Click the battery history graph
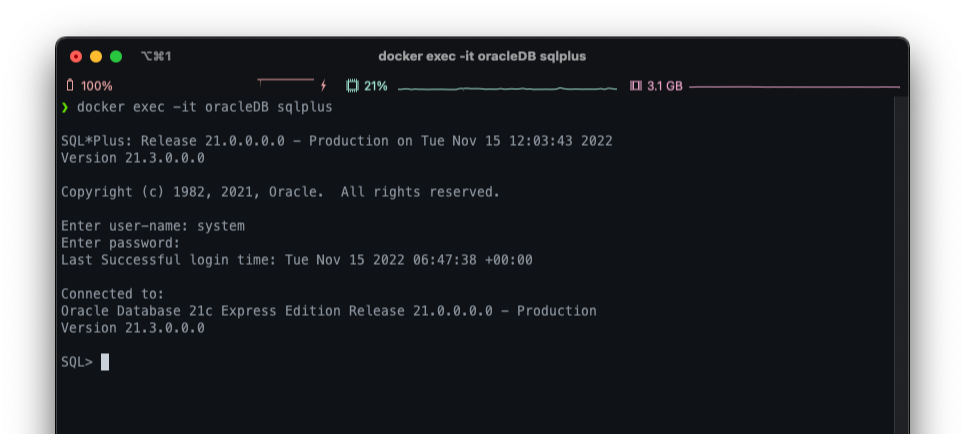 pos(286,82)
